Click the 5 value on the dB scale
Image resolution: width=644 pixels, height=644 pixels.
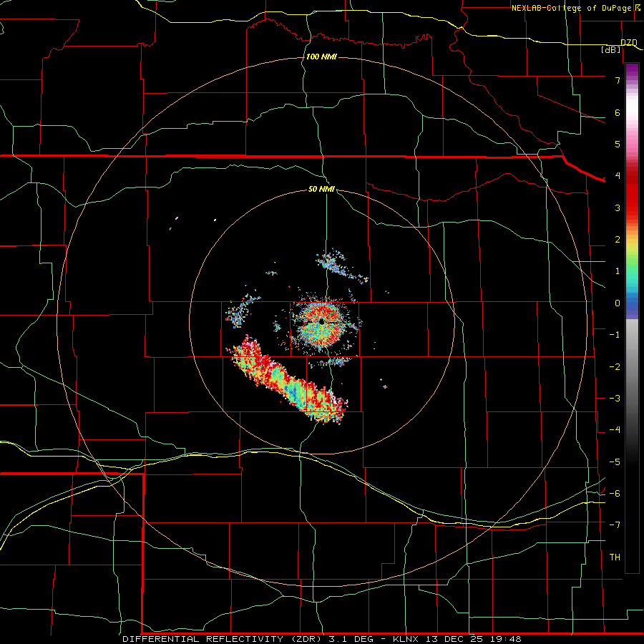[618, 144]
